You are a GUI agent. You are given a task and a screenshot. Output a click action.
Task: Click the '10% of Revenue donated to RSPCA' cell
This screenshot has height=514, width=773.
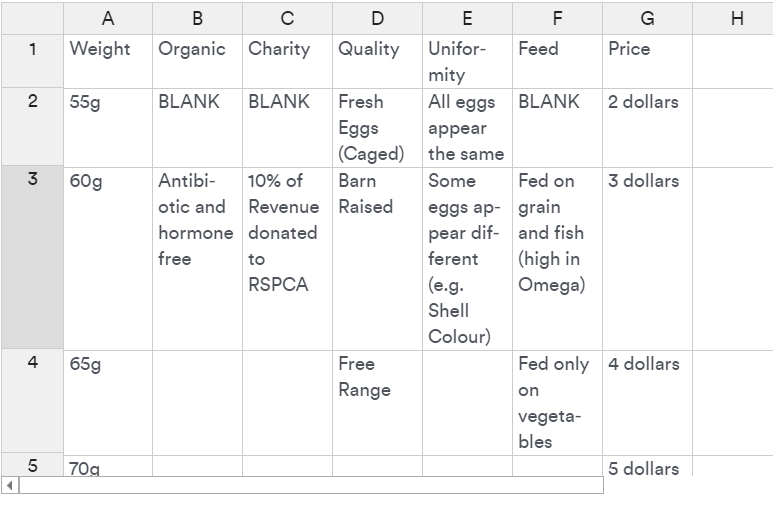click(x=287, y=258)
